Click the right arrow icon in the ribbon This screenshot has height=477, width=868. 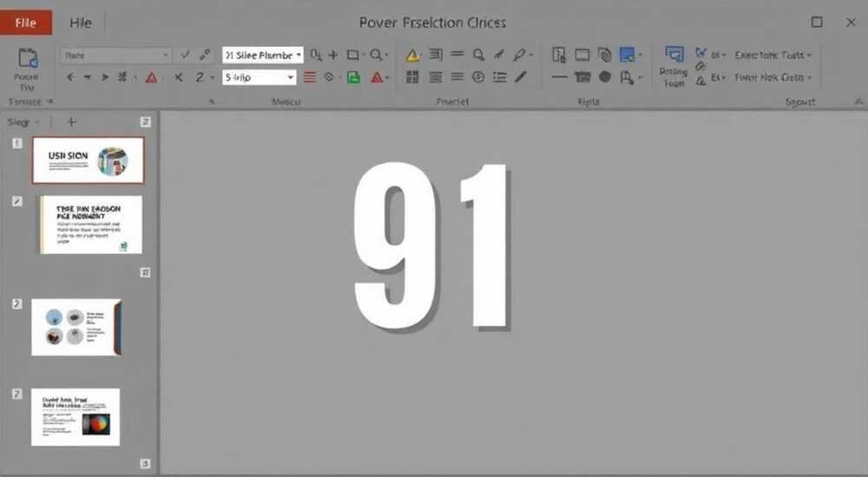[x=105, y=77]
